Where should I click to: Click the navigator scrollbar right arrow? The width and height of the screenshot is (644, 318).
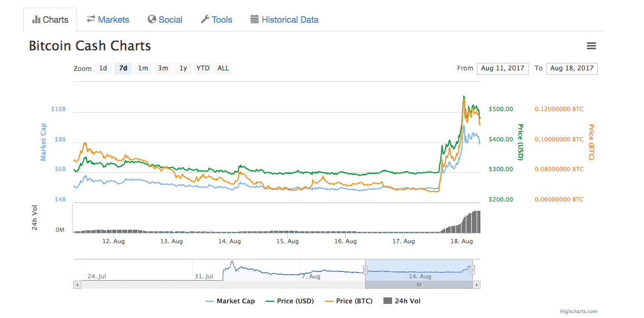tap(477, 284)
